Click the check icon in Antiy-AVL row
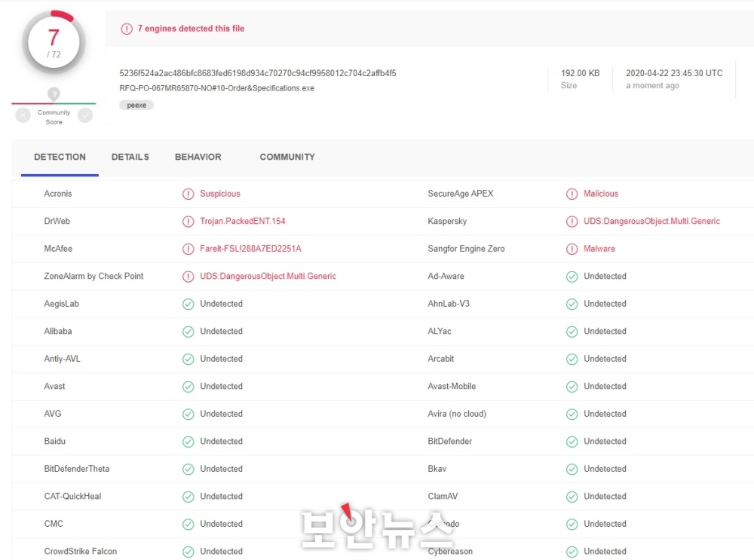This screenshot has height=560, width=754. coord(188,359)
